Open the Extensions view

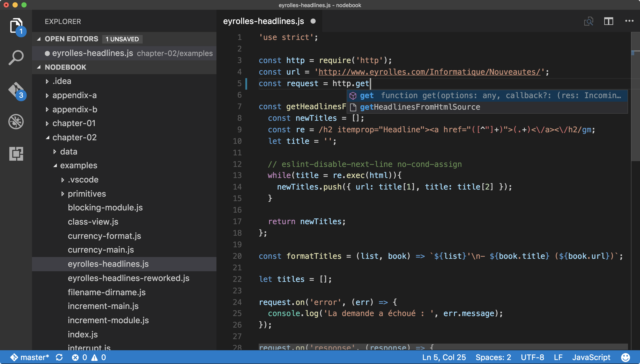pyautogui.click(x=16, y=154)
